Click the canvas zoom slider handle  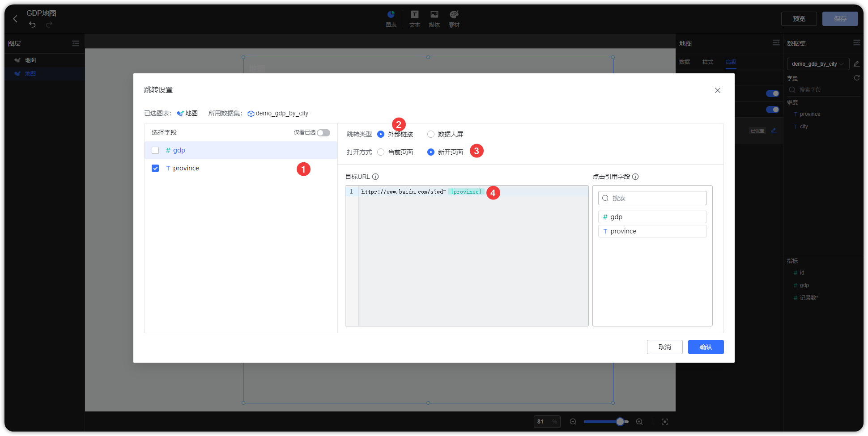[620, 422]
